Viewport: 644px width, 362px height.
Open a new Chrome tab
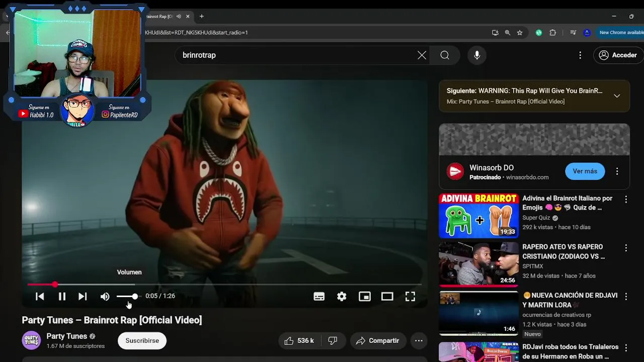pyautogui.click(x=202, y=17)
